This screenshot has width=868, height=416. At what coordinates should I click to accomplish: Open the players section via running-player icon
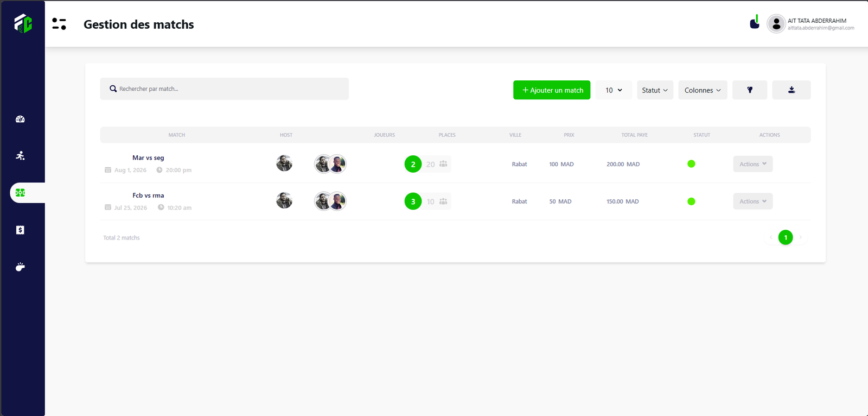click(20, 156)
